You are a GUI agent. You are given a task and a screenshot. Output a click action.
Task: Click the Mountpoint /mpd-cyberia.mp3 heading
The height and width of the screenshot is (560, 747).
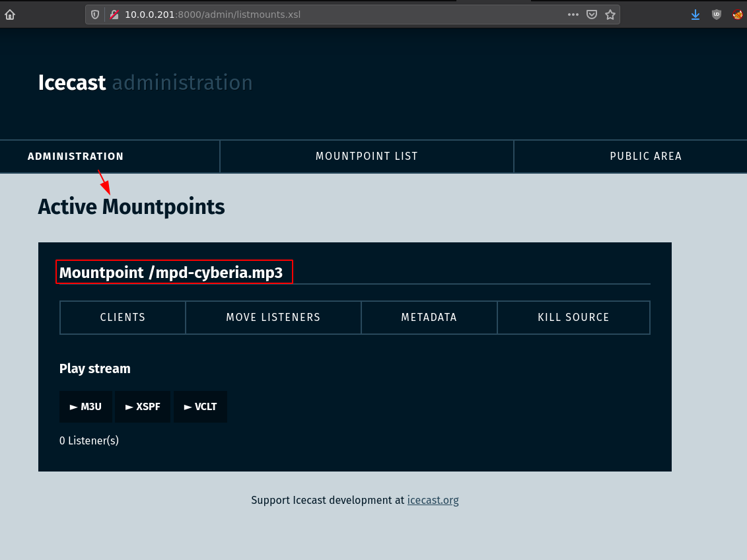[171, 272]
